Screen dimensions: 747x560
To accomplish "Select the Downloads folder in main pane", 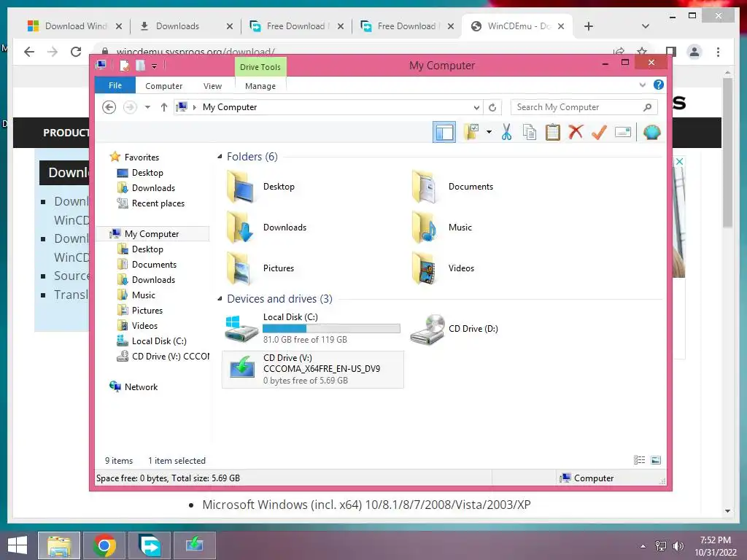I will [x=267, y=227].
